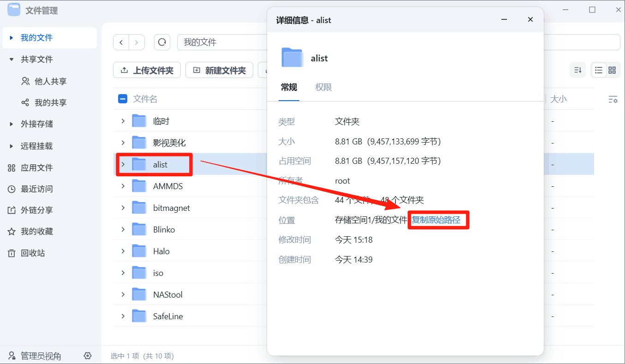Screen dimensions: 625x364
Task: Switch to the 权限 tab
Action: point(323,87)
